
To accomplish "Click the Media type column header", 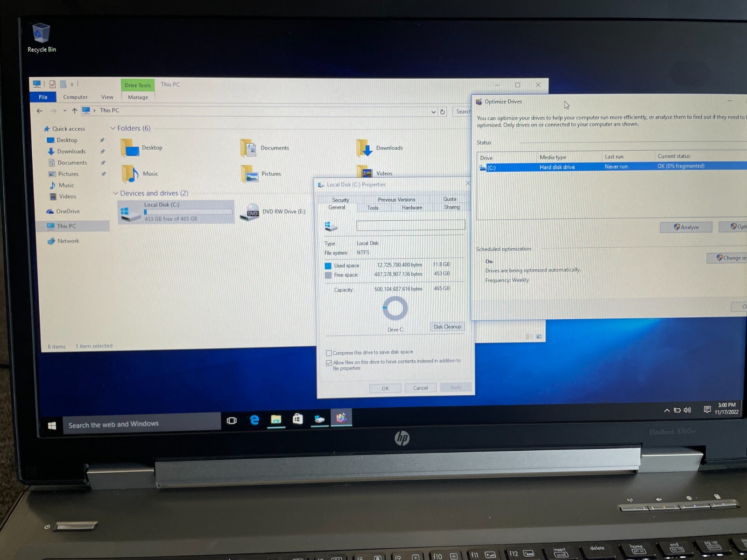I will coord(553,157).
